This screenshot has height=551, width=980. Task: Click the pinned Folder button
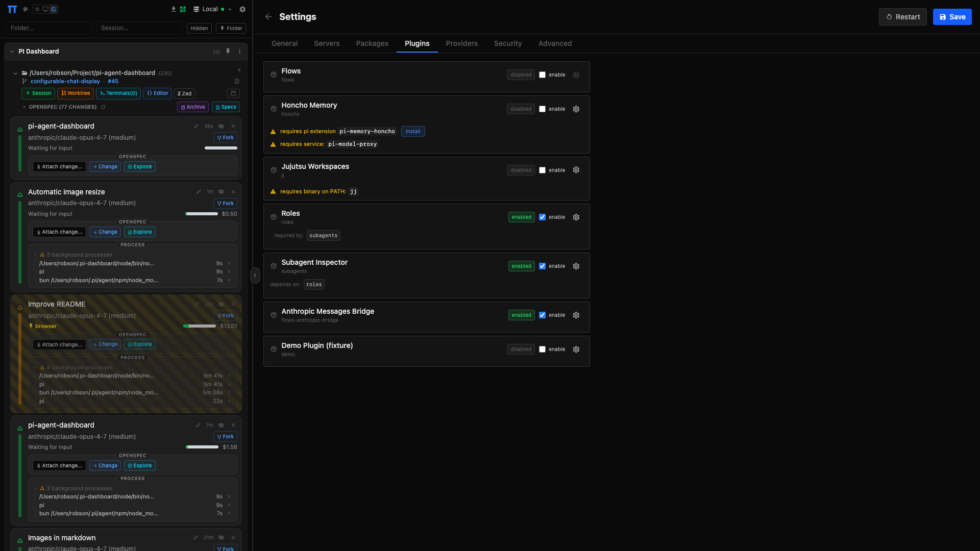(231, 28)
